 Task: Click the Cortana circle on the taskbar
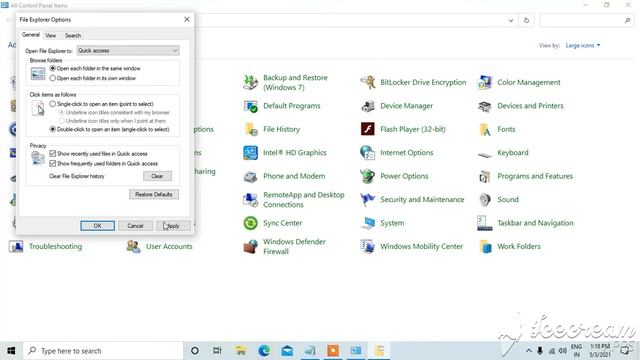(195, 351)
